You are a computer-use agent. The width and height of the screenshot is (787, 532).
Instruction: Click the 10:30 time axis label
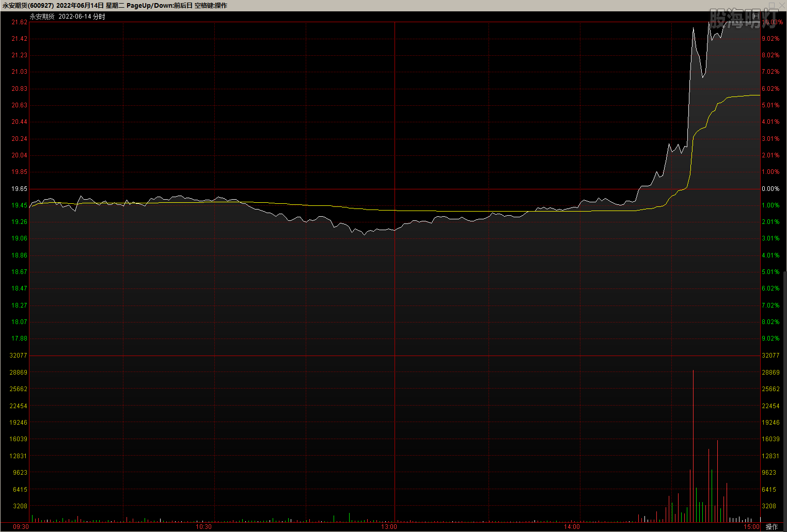pyautogui.click(x=203, y=527)
